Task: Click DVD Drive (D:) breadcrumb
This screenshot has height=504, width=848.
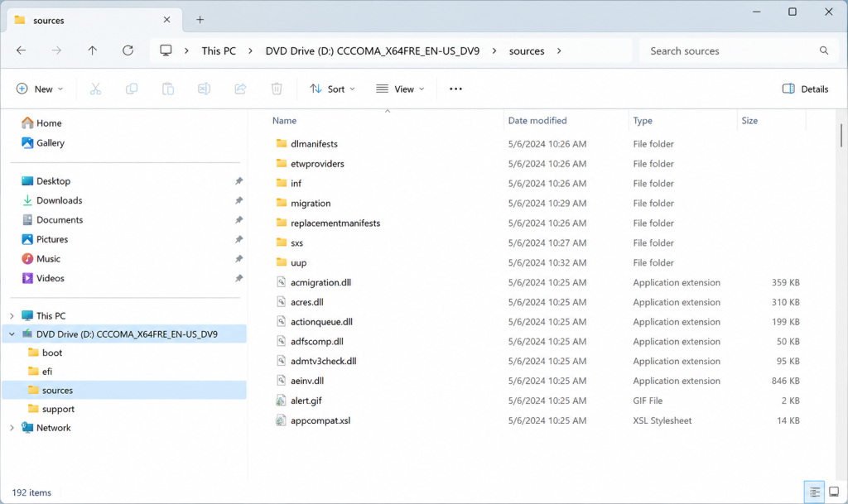Action: tap(372, 50)
